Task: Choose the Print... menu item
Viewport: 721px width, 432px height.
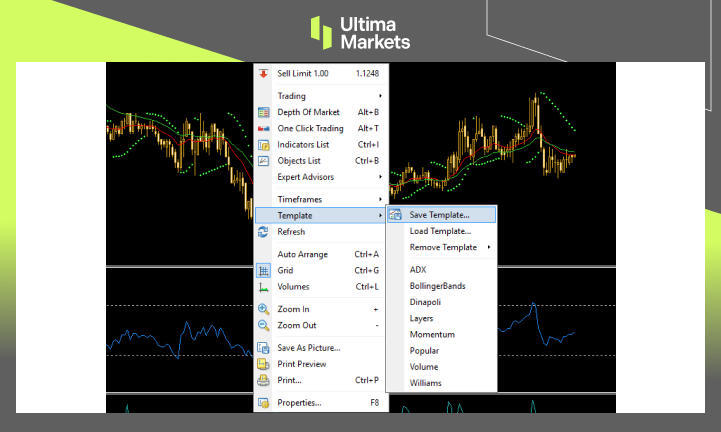Action: 320,380
